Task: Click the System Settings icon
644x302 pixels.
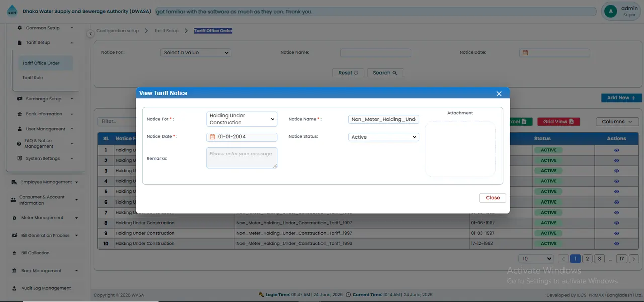Action: pos(20,158)
